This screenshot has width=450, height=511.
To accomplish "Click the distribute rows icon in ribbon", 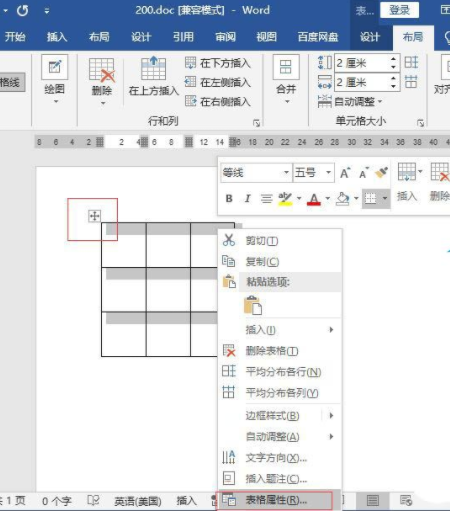I will (x=411, y=62).
